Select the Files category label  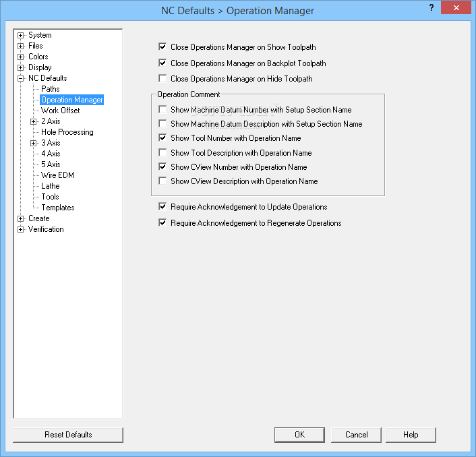pos(36,46)
